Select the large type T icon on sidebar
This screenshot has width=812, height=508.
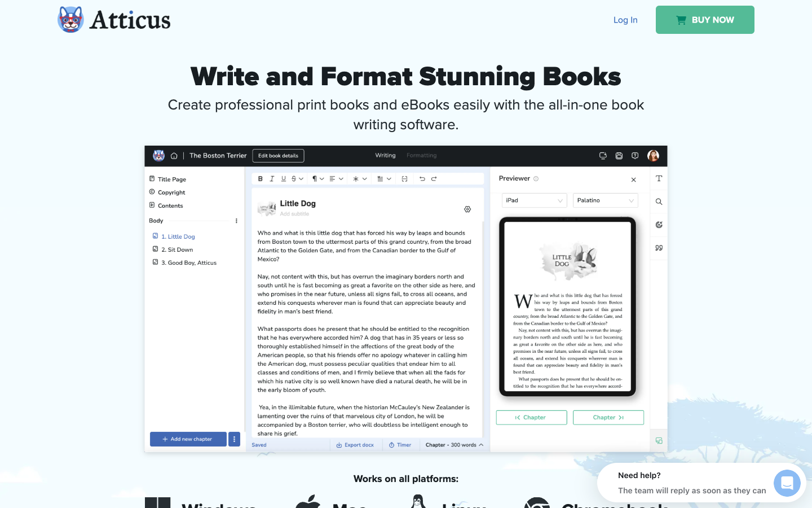659,178
